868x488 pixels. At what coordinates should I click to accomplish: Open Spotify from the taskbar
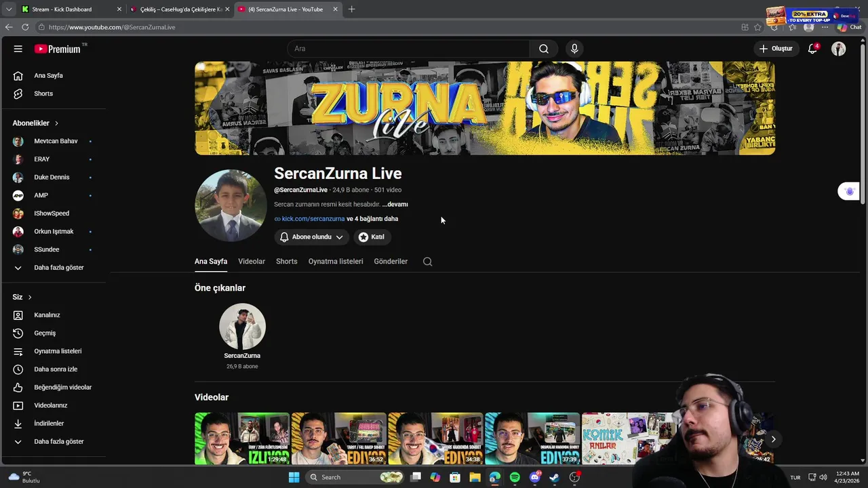tap(515, 477)
